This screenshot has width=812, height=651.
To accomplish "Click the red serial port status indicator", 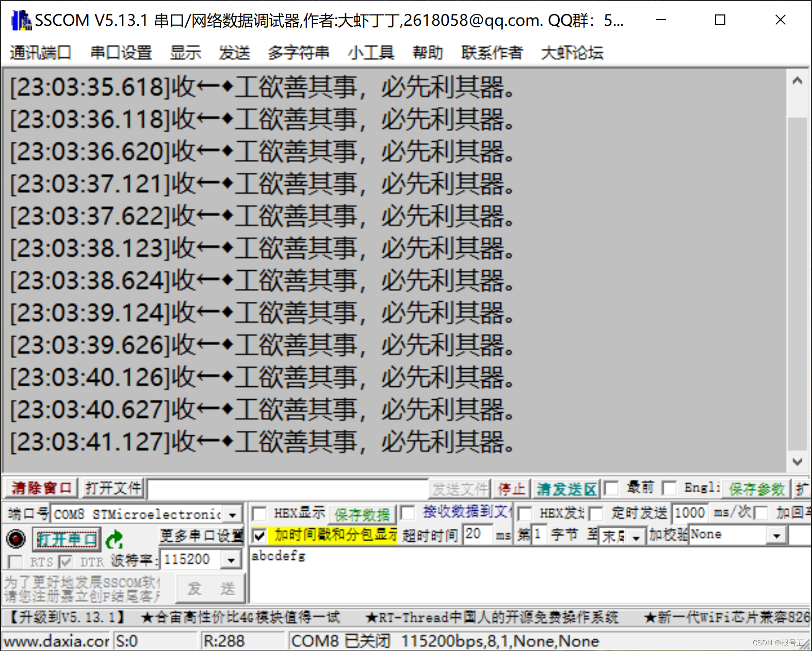I will coord(16,539).
